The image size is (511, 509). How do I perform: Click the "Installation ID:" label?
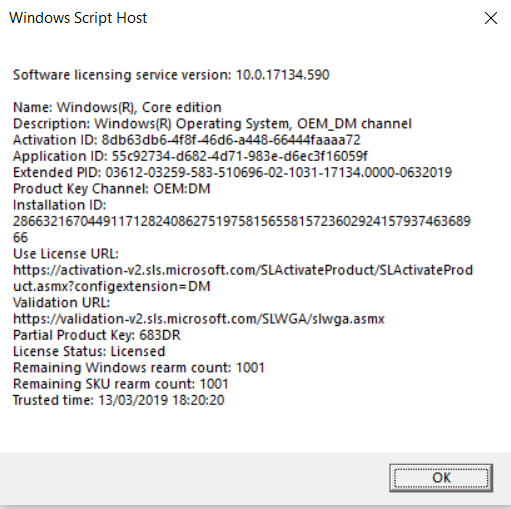click(60, 205)
